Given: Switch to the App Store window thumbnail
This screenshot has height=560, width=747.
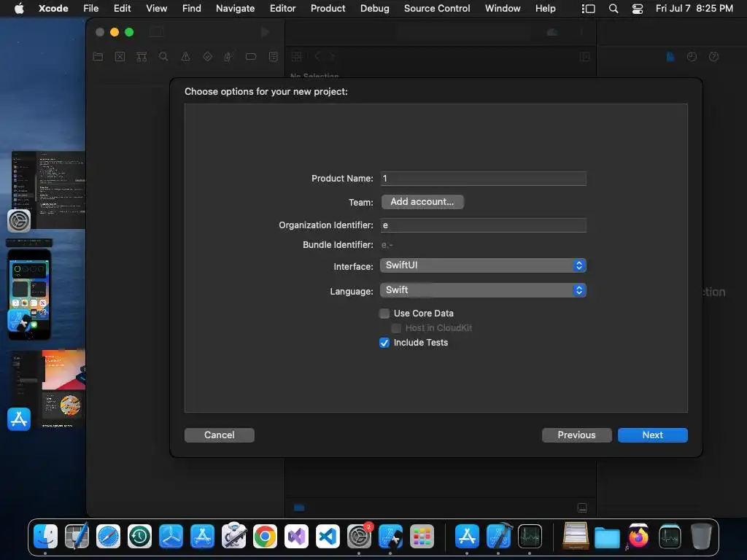Looking at the screenshot, I should click(x=48, y=388).
